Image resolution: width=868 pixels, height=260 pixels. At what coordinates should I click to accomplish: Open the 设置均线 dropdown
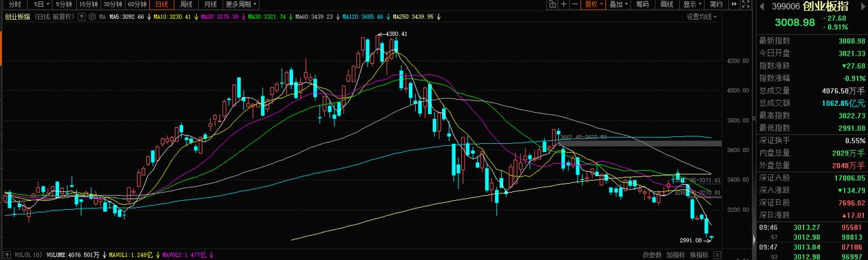(x=701, y=17)
